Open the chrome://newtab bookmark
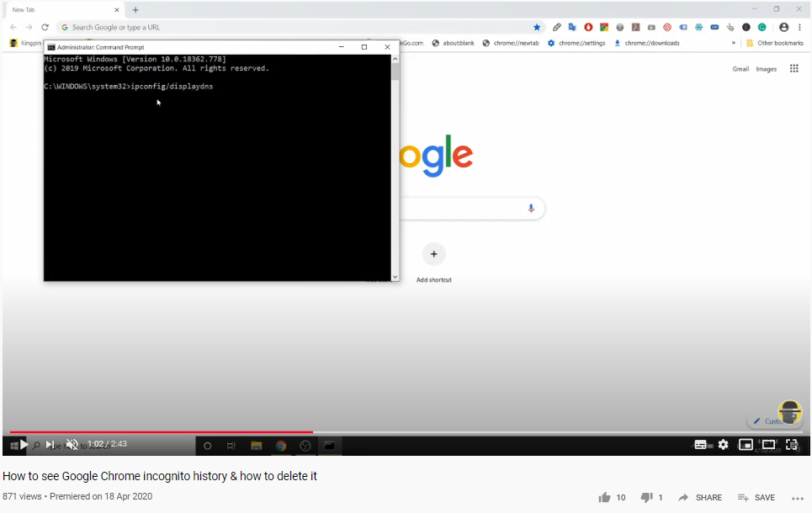Viewport: 812px width, 513px height. [x=511, y=43]
